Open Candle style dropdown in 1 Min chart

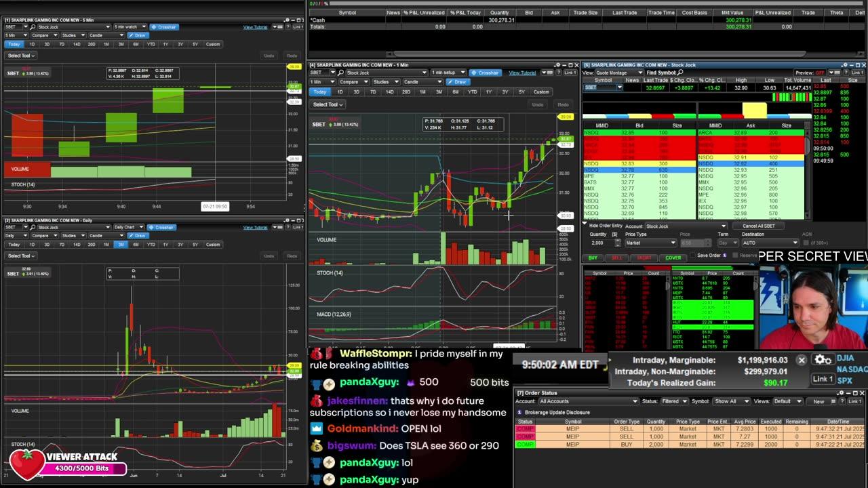tap(422, 82)
